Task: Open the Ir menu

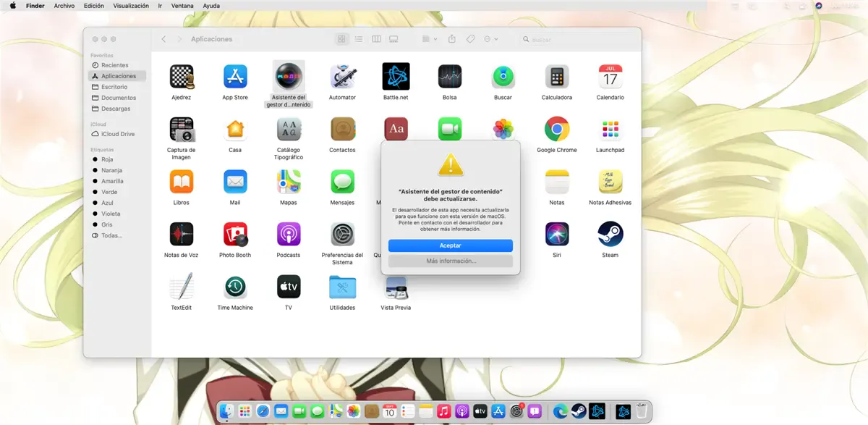Action: 160,6
